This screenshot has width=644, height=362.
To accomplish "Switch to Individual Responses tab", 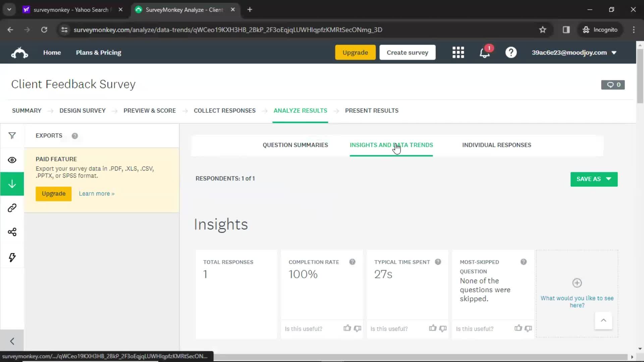I will click(497, 145).
